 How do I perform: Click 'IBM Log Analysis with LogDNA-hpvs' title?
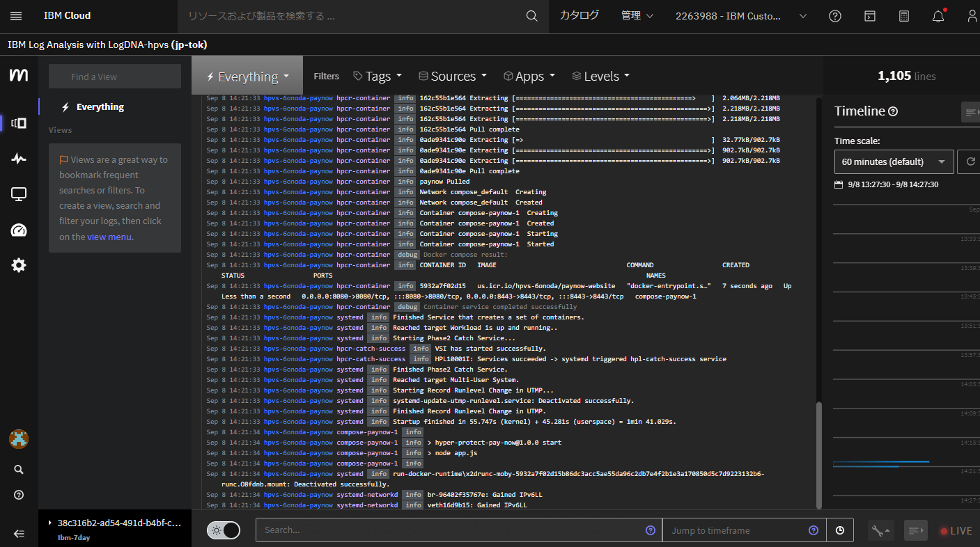107,45
